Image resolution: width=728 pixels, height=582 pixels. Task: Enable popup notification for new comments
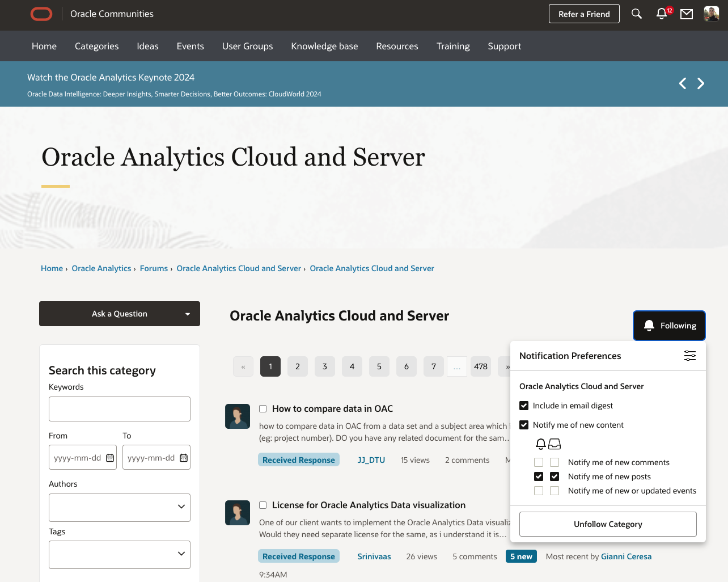[539, 462]
